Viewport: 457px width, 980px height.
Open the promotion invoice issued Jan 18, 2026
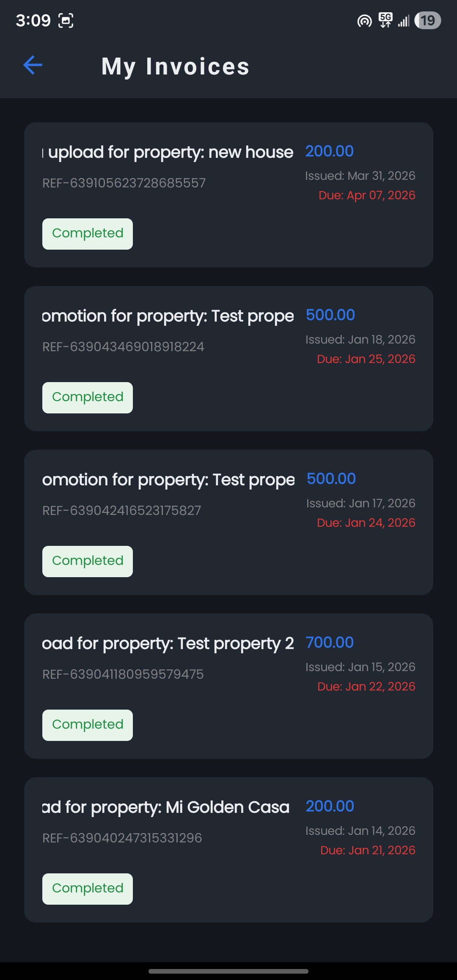[168, 316]
